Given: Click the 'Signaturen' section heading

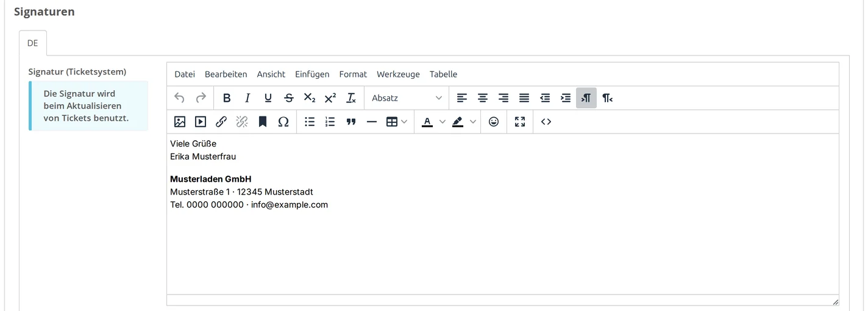Looking at the screenshot, I should pyautogui.click(x=44, y=12).
